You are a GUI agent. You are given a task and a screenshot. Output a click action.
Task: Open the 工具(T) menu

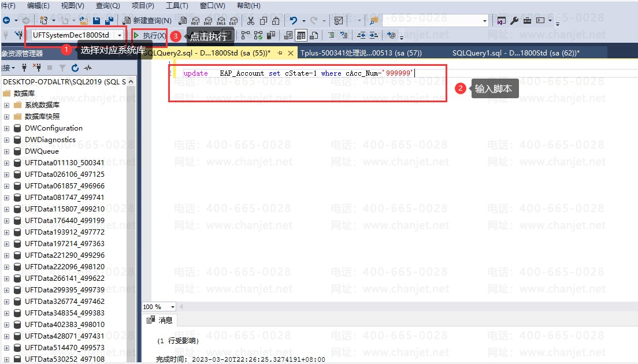click(177, 6)
